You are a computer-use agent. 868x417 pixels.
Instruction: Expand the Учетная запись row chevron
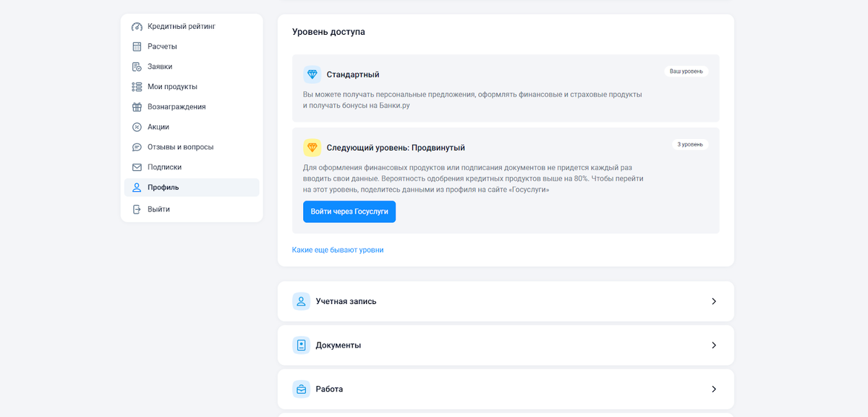[x=714, y=301]
